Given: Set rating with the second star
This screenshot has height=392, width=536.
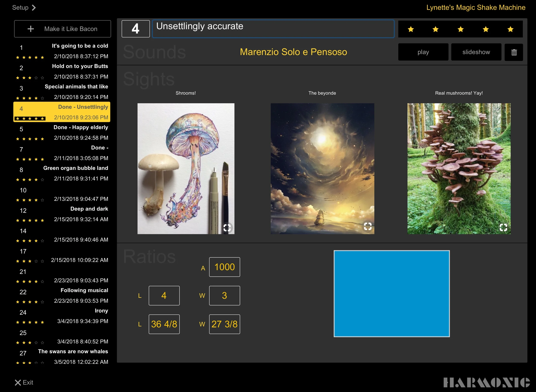Looking at the screenshot, I should click(435, 29).
